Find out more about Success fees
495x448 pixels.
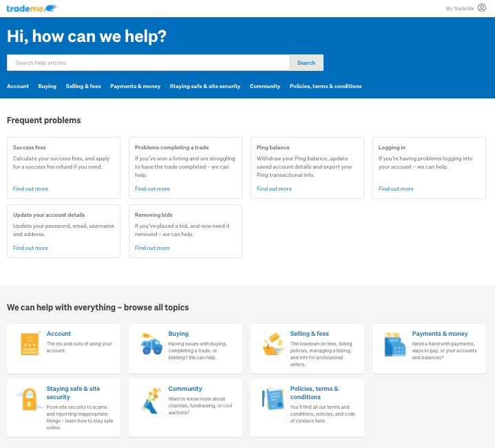click(x=30, y=189)
